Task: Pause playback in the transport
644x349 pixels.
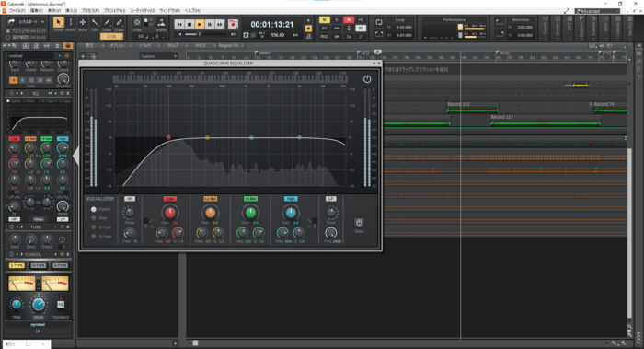Action: point(210,25)
